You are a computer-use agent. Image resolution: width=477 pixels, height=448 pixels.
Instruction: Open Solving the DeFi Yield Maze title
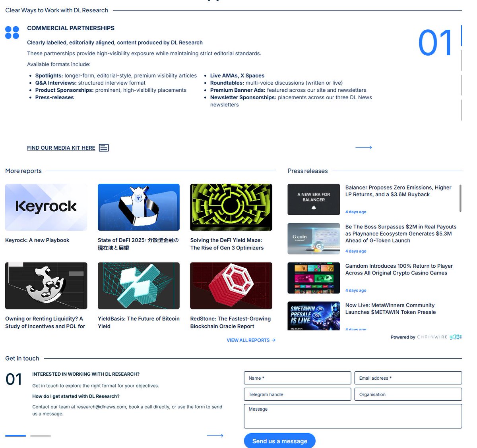[x=227, y=244]
